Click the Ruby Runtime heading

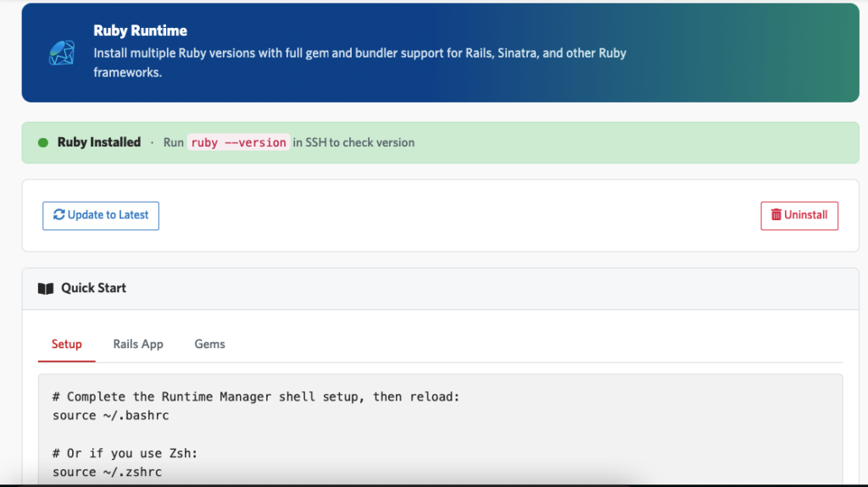[x=140, y=30]
